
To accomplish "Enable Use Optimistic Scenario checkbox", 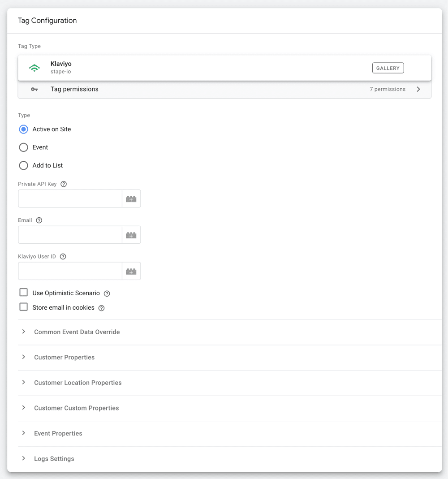I will [x=24, y=293].
